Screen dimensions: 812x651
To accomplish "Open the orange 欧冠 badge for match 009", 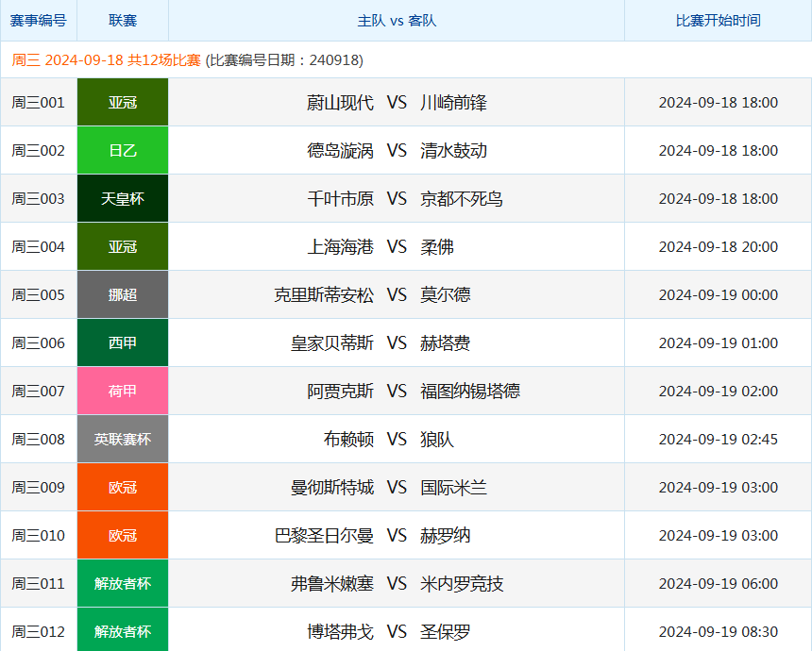I will pyautogui.click(x=122, y=487).
